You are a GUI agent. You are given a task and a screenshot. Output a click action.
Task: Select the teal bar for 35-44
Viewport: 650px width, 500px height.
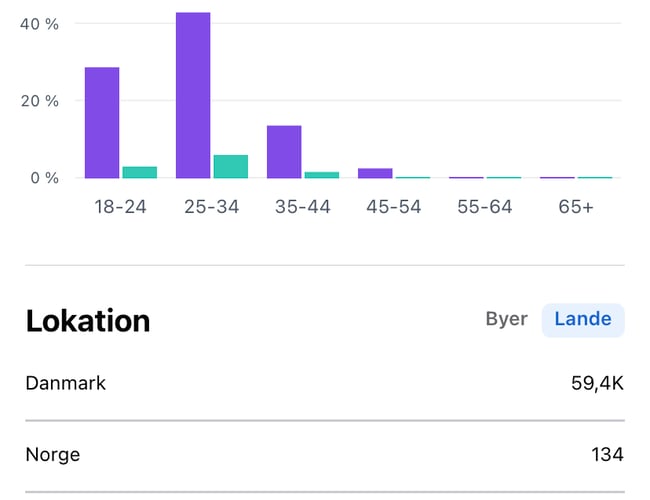tap(322, 175)
